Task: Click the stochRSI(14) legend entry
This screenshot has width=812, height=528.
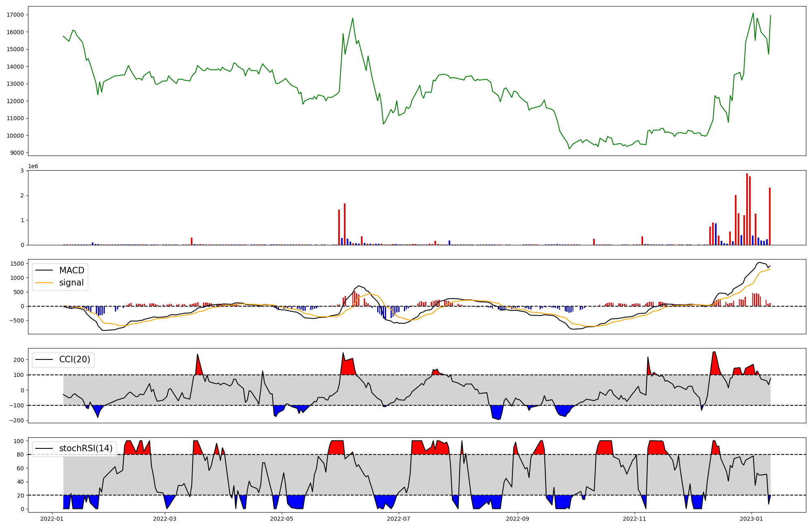Action: click(x=86, y=448)
